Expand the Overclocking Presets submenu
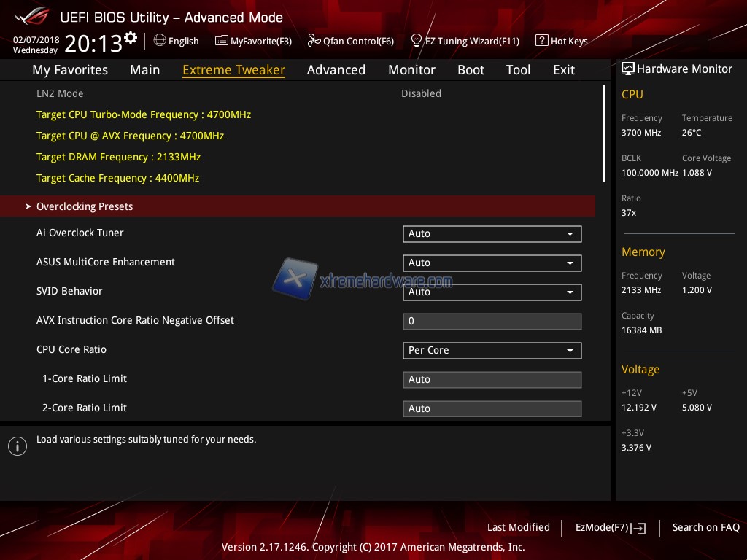Screen dimensions: 747x560 [x=85, y=206]
